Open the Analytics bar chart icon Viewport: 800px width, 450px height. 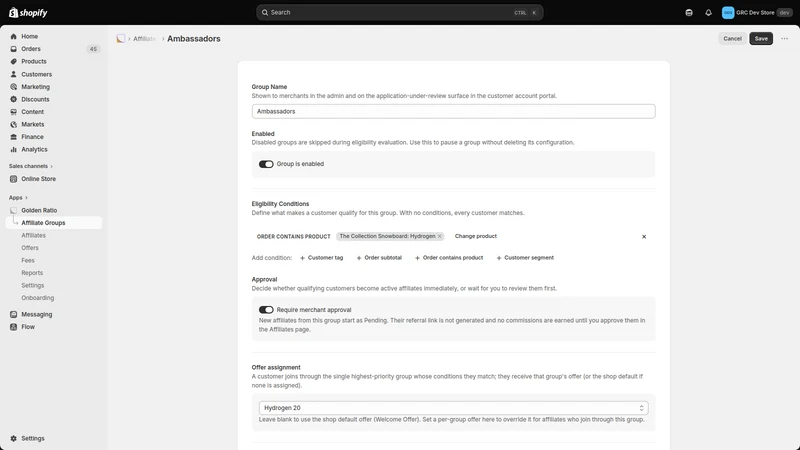click(13, 149)
